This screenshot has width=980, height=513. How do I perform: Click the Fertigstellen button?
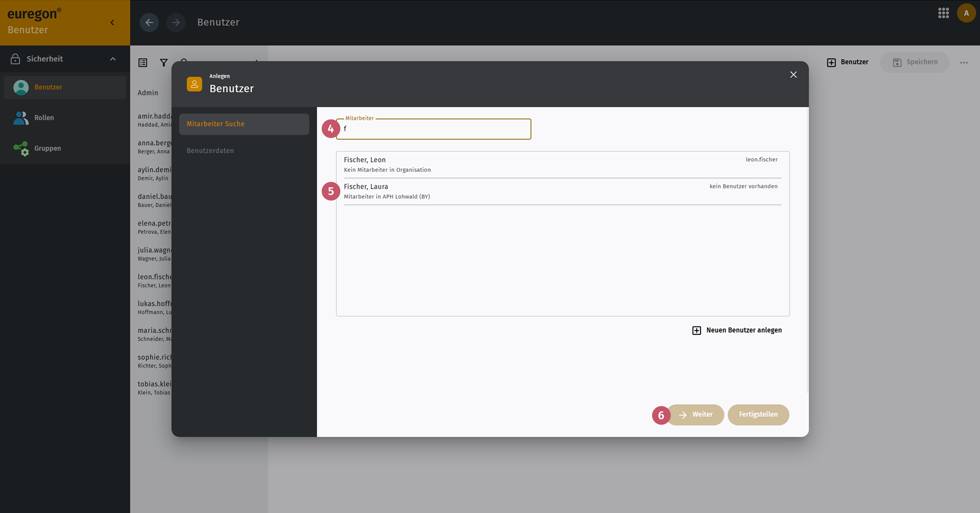758,414
